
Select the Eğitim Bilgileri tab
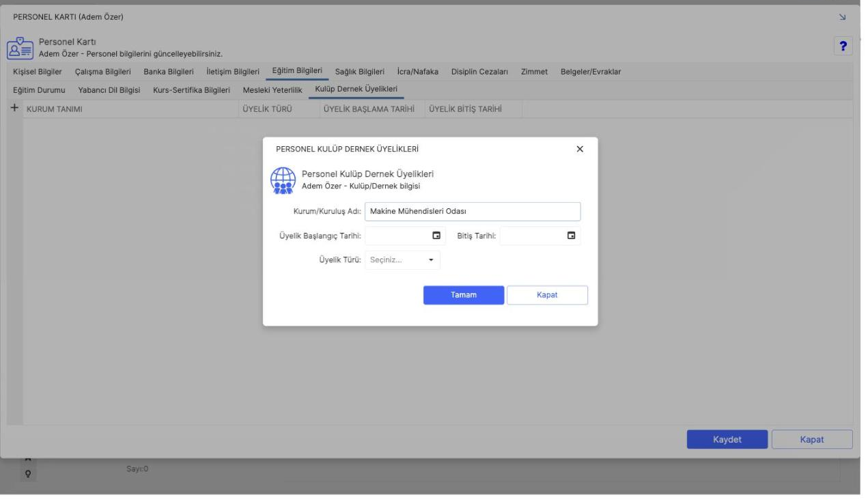pos(297,71)
